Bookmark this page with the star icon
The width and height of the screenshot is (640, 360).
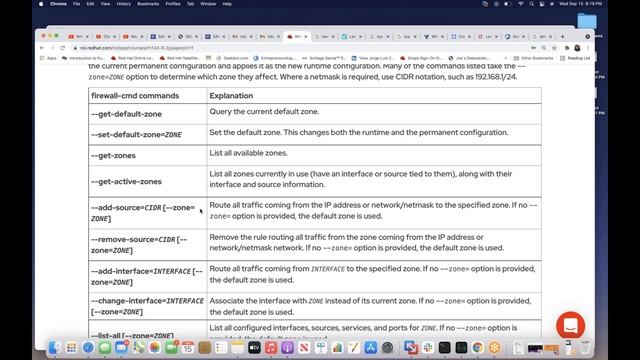coord(554,48)
